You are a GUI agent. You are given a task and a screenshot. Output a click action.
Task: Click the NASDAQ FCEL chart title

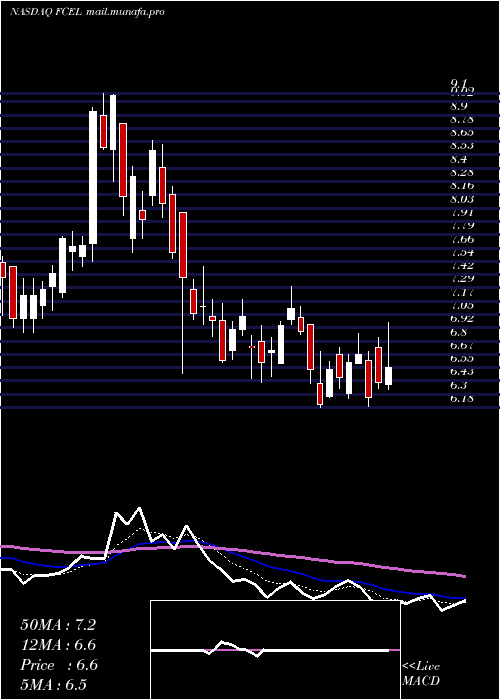coord(45,12)
